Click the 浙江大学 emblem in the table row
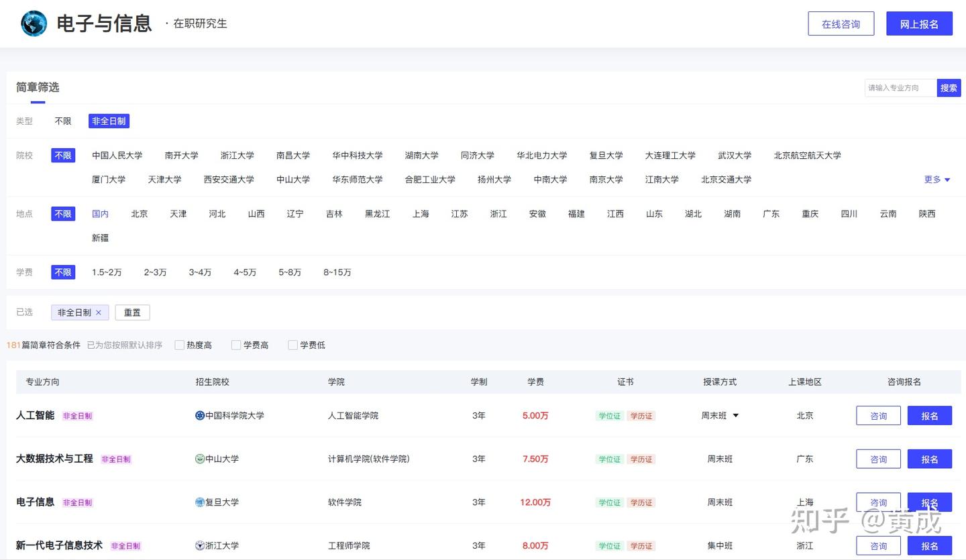This screenshot has width=966, height=560. click(x=200, y=546)
